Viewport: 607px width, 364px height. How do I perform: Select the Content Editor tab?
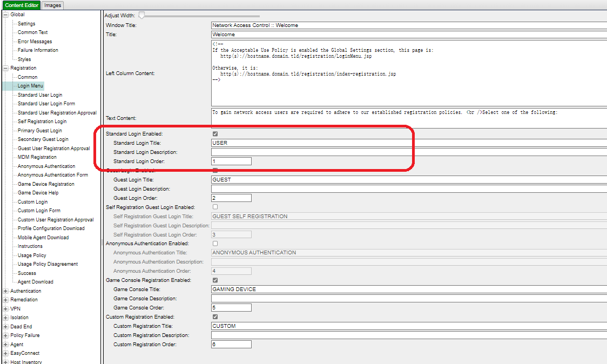point(22,5)
